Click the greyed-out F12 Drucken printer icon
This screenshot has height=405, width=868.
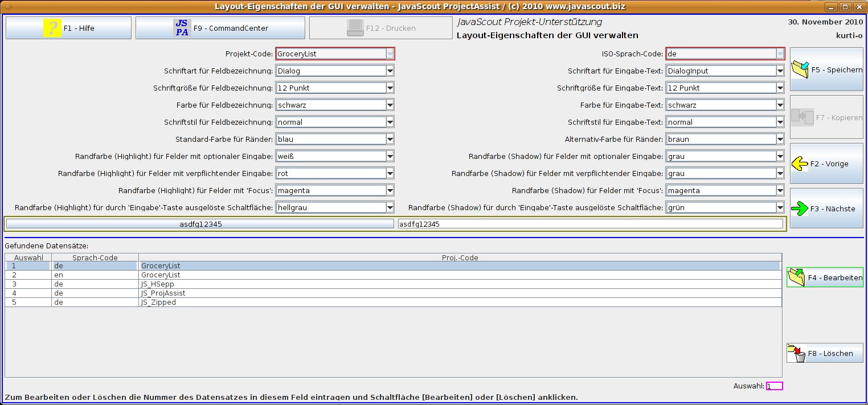355,28
